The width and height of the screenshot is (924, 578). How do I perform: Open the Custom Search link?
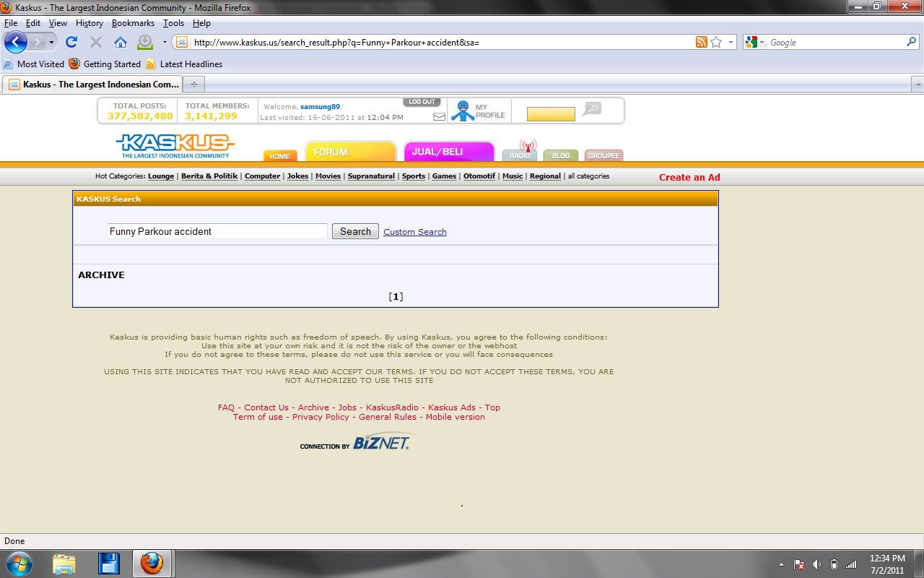(x=415, y=232)
